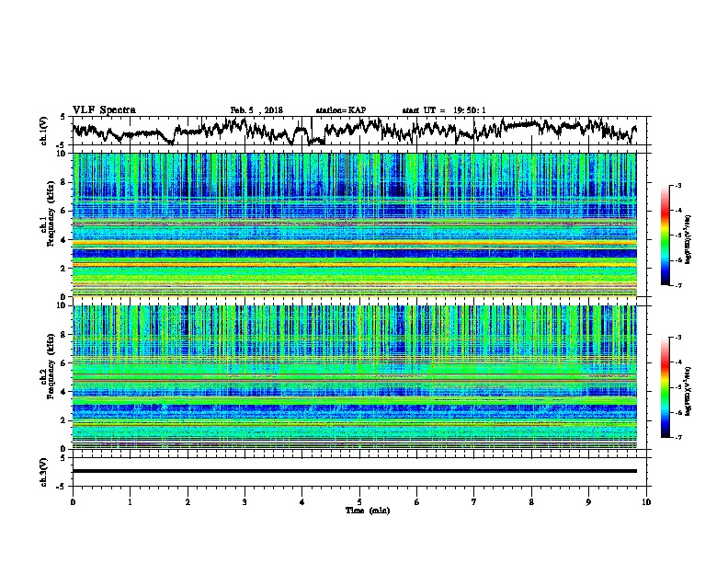Click the "-3" label on ch.1 color bar
This screenshot has height=563, width=728.
pyautogui.click(x=677, y=185)
